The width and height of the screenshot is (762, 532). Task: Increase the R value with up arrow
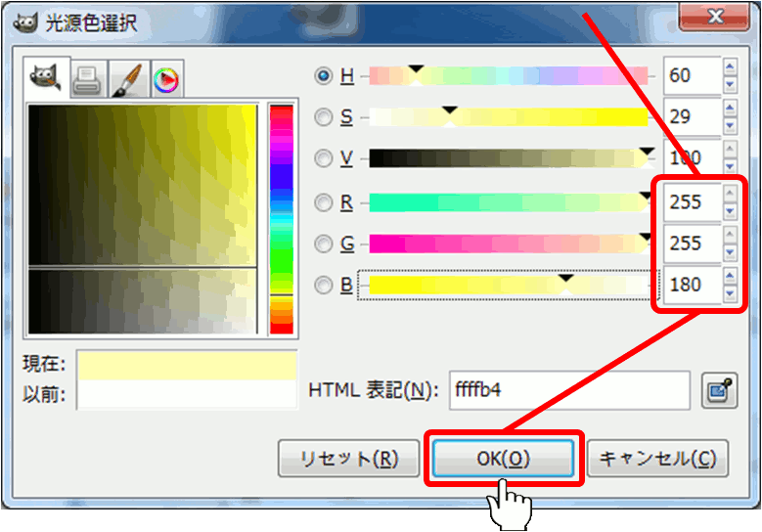(730, 195)
